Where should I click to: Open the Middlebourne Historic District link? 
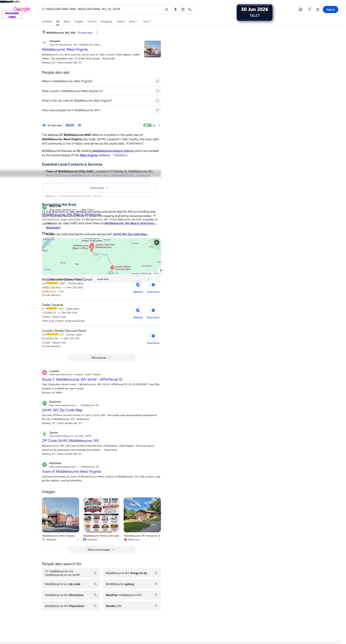coord(113,151)
